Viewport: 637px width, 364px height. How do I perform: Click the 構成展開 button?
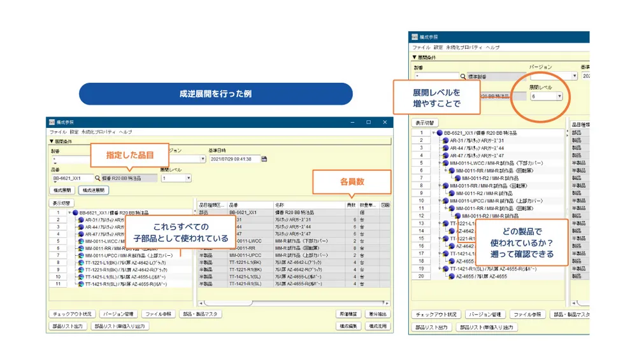(62, 190)
